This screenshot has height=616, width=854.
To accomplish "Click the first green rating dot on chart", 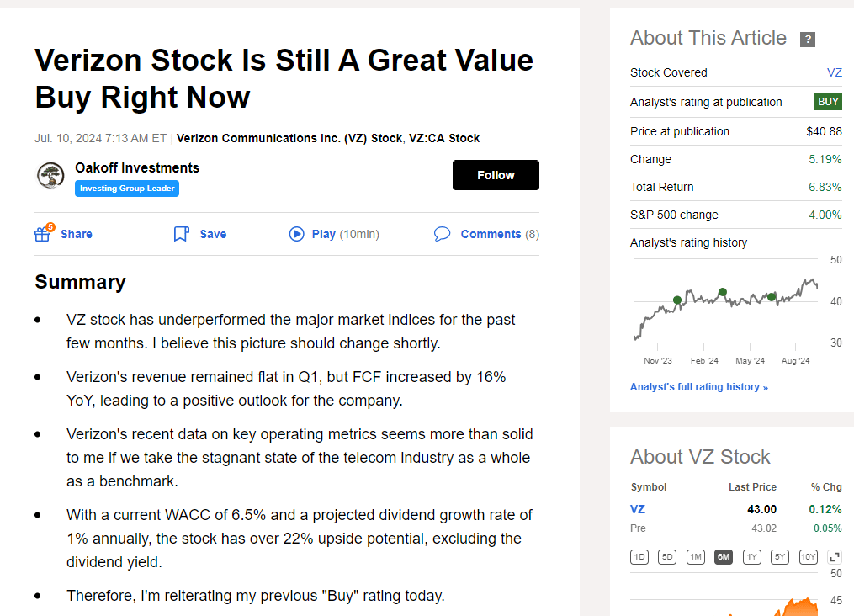I will [677, 300].
